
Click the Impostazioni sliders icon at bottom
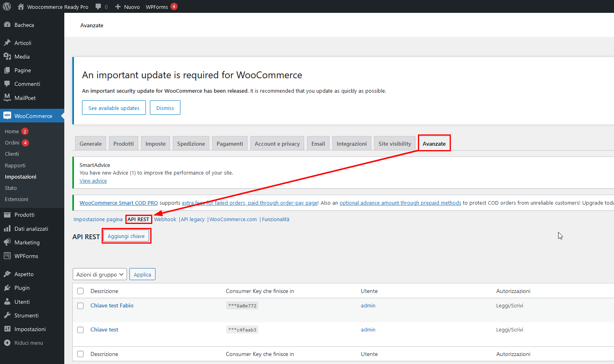pos(7,329)
